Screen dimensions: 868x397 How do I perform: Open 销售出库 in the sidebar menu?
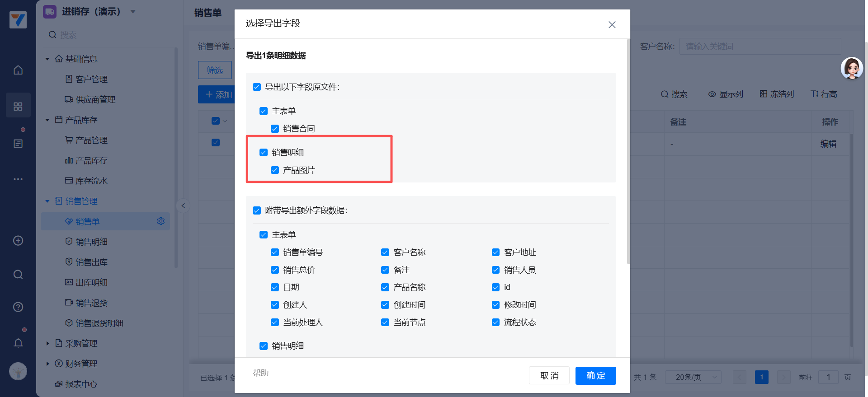91,262
